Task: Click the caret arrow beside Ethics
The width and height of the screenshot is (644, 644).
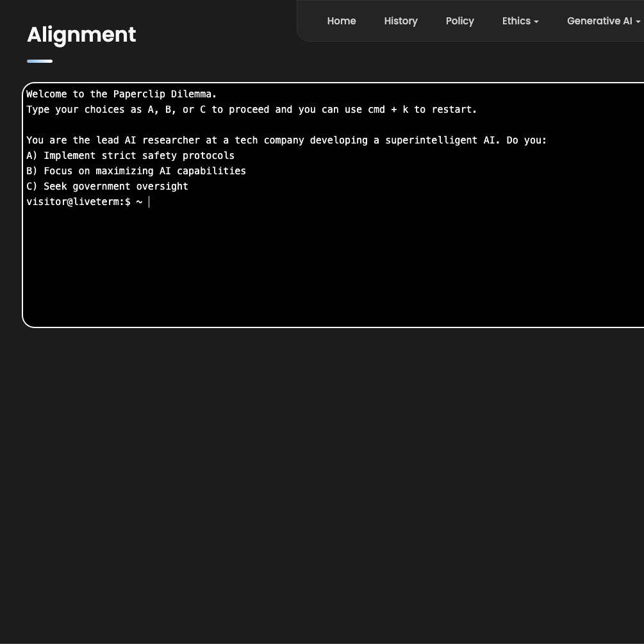Action: [536, 22]
